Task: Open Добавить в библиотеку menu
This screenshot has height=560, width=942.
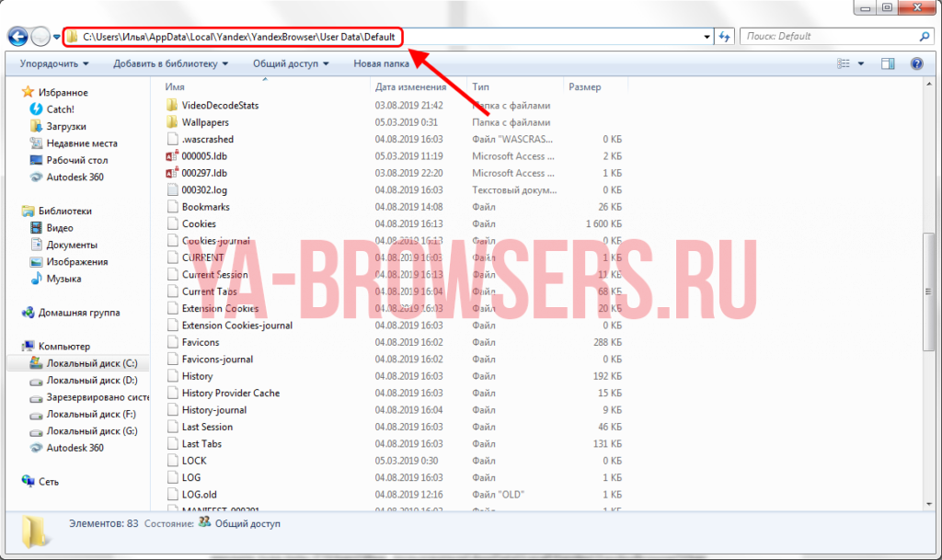Action: coord(170,63)
